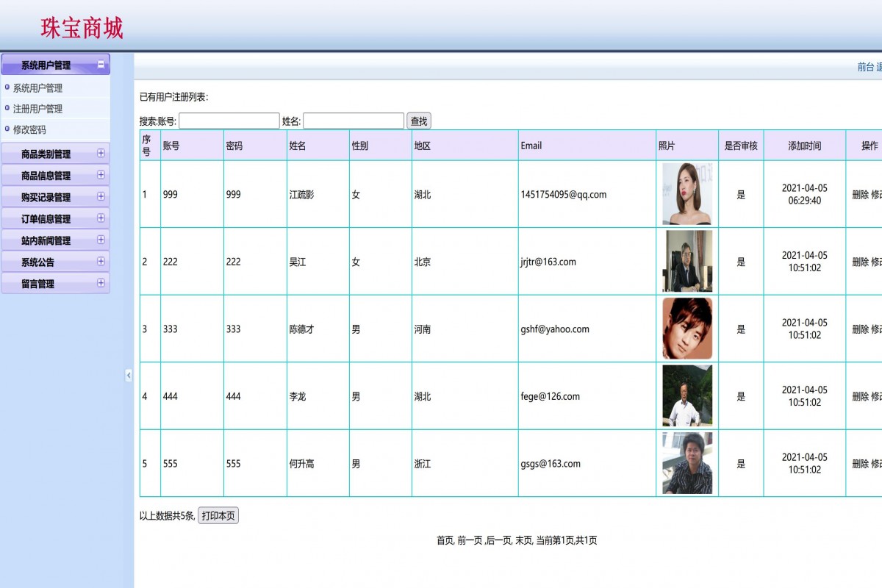Click the photo thumbnail of 陈德才
This screenshot has height=588, width=882.
tap(686, 329)
